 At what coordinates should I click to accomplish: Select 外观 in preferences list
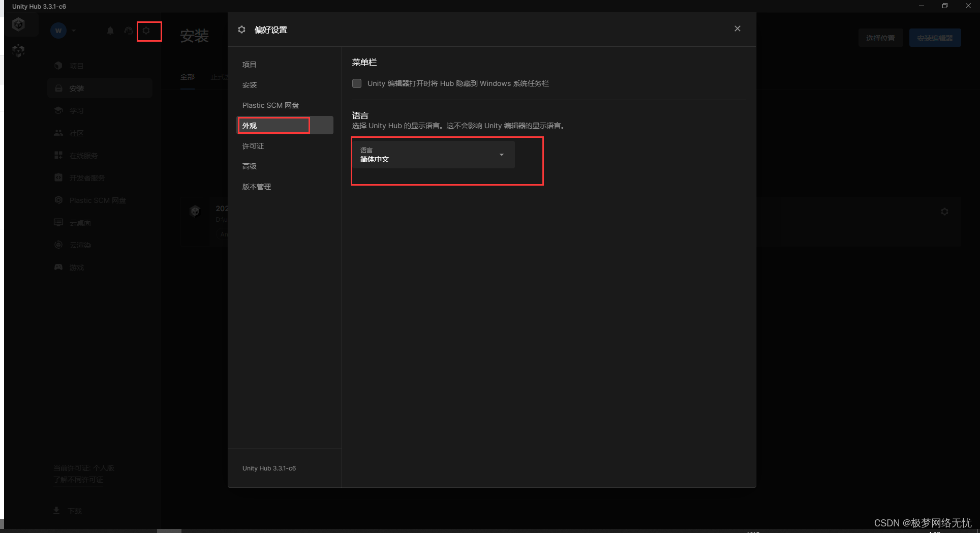(285, 125)
